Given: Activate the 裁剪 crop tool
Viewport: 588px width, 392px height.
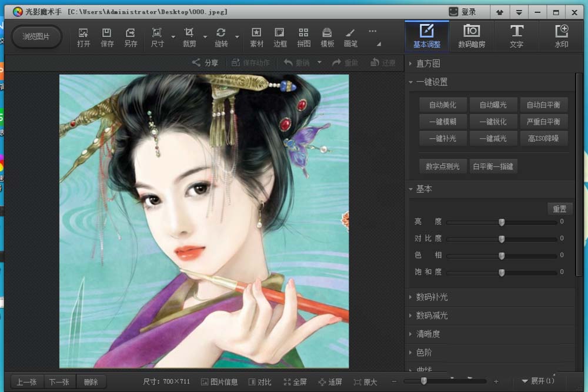Looking at the screenshot, I should [x=189, y=37].
